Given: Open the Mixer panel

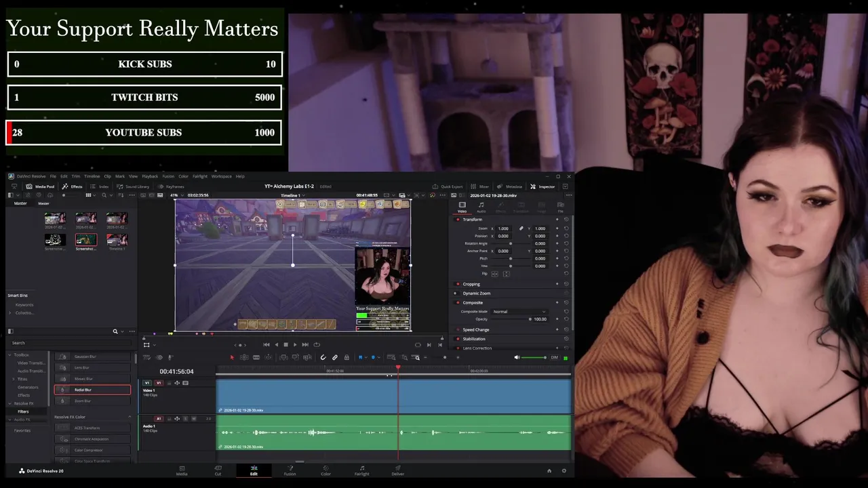Looking at the screenshot, I should coord(480,186).
